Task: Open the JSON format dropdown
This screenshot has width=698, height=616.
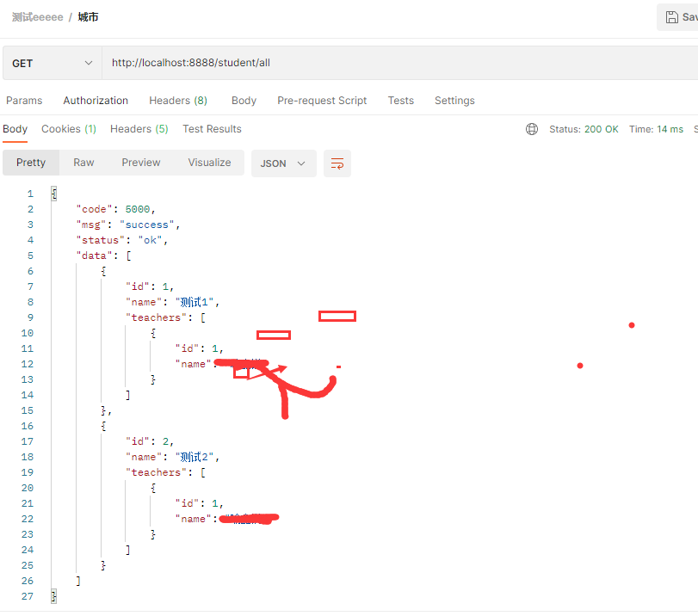Action: pyautogui.click(x=283, y=163)
